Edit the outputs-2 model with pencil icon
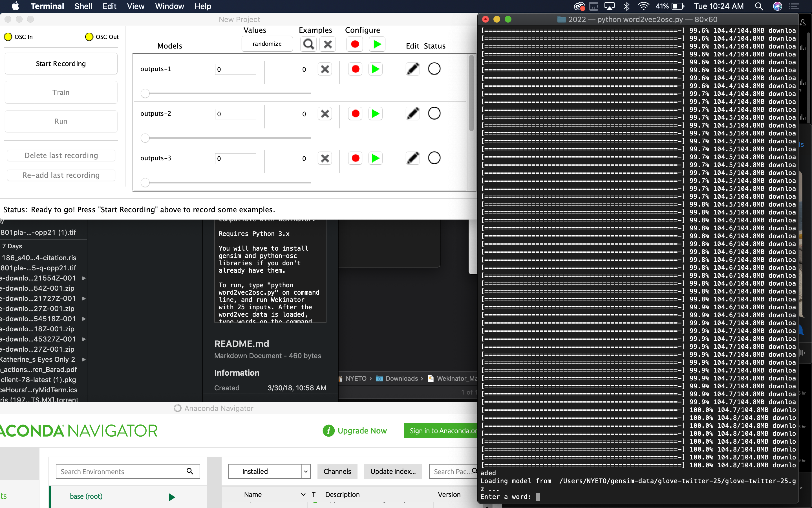The width and height of the screenshot is (812, 508). [413, 113]
